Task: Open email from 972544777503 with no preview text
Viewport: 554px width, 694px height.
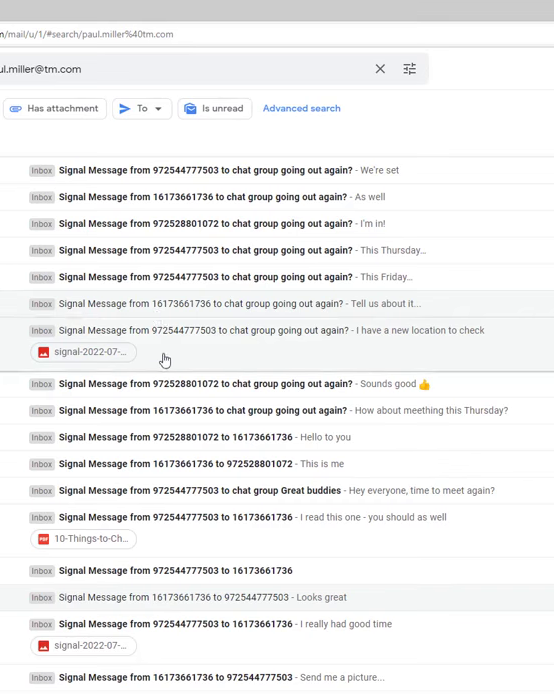Action: point(277,571)
